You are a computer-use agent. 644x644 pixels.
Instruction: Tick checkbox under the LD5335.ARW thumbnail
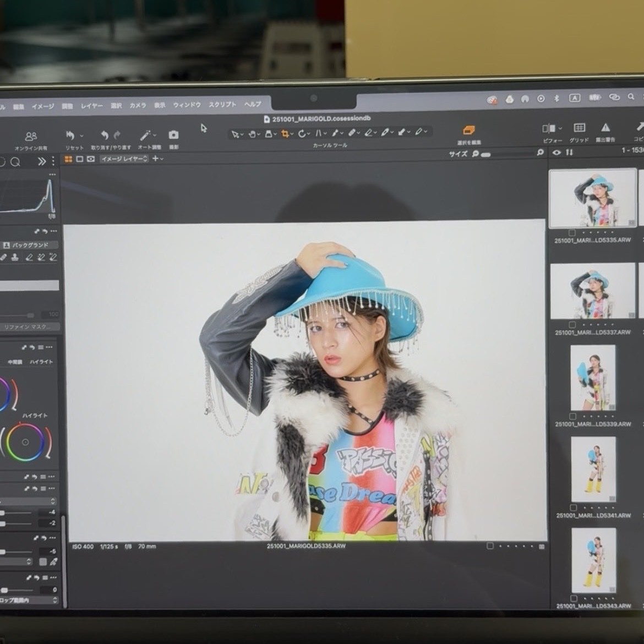(x=572, y=233)
